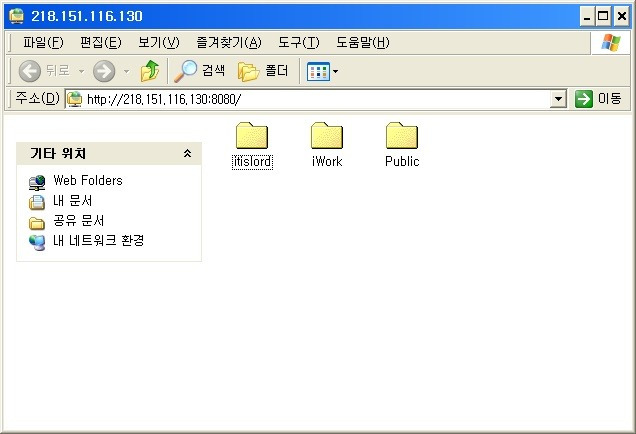The height and width of the screenshot is (434, 636).
Task: Click the web folder icon in address bar
Action: click(x=75, y=99)
